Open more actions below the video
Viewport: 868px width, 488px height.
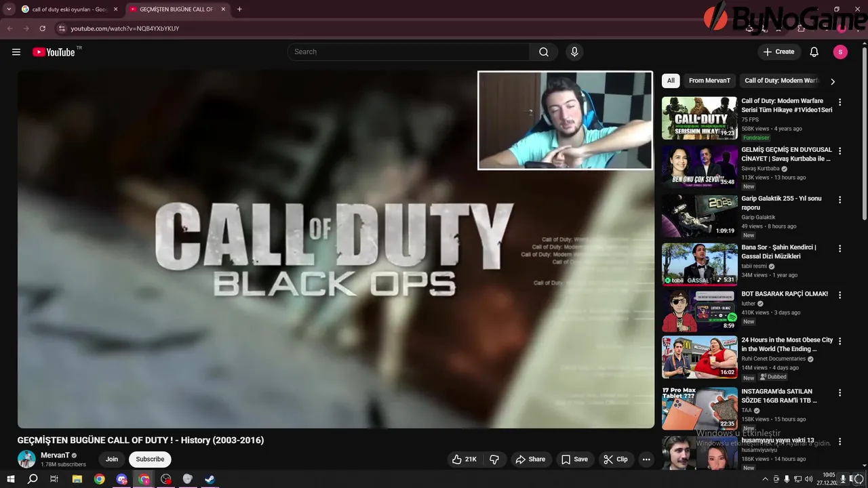pyautogui.click(x=646, y=459)
